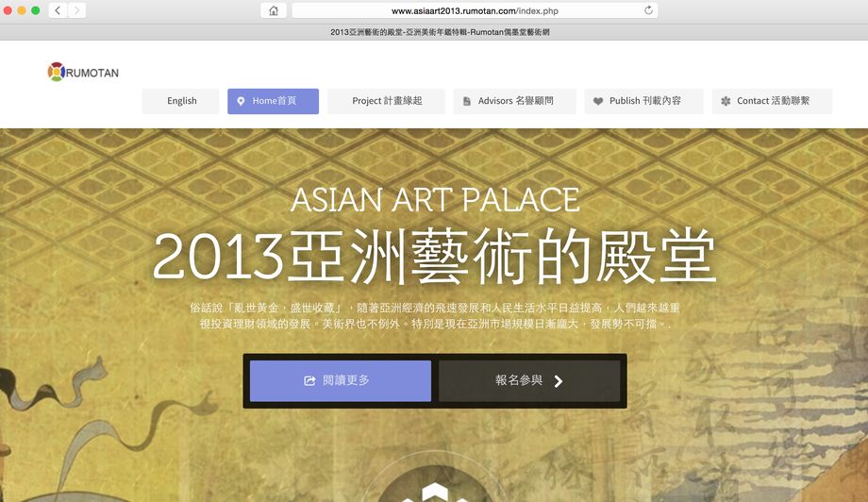Screen dimensions: 868x502
Task: Click the dark 報名參與 button
Action: pyautogui.click(x=529, y=381)
